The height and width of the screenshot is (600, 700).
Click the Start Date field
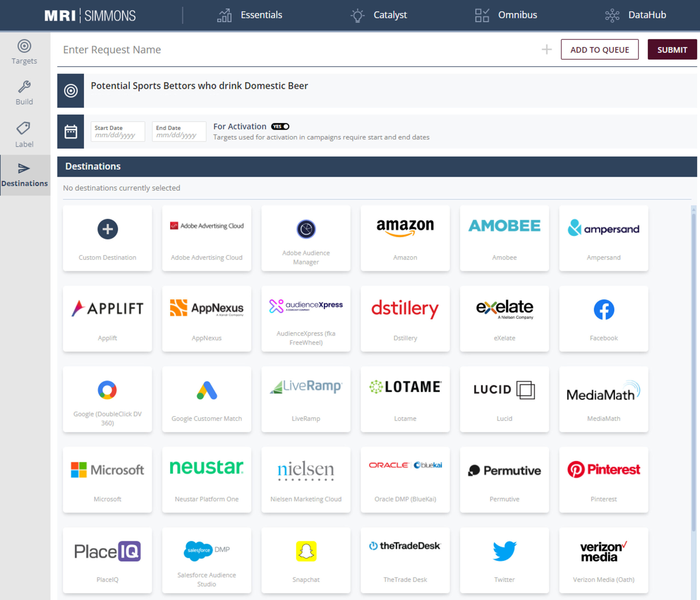point(118,132)
